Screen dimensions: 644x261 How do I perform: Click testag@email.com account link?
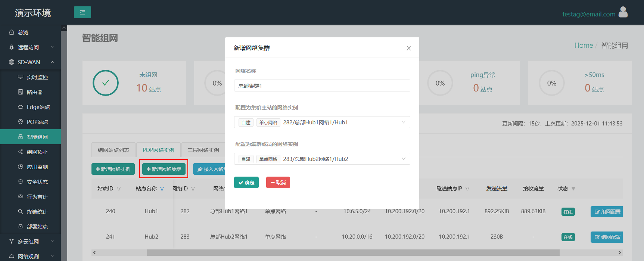[x=589, y=14]
